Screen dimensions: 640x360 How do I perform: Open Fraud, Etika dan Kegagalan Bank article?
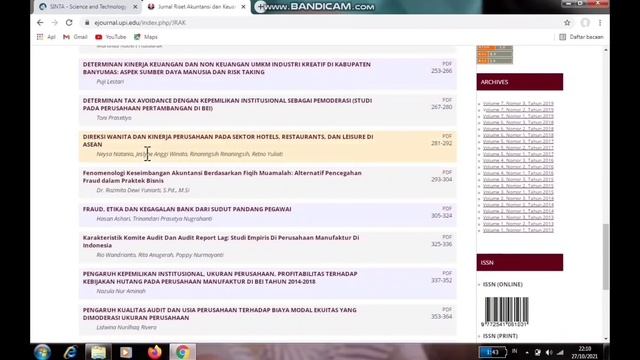(187, 209)
